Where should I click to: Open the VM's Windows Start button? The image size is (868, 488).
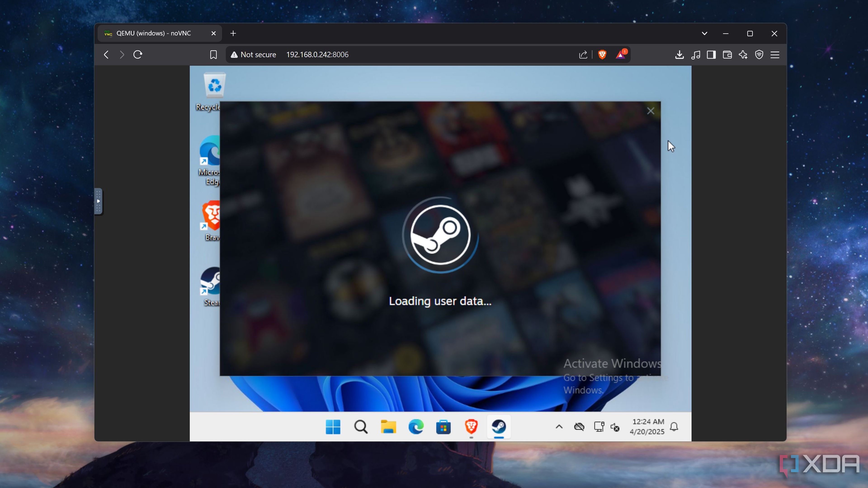[333, 427]
